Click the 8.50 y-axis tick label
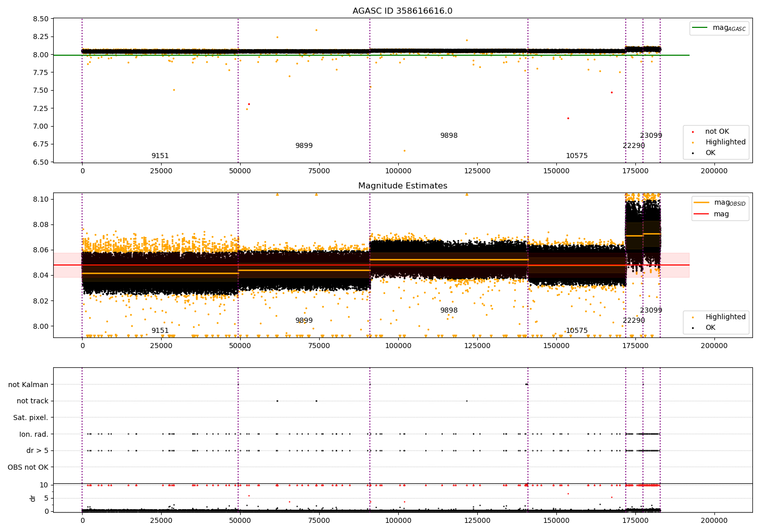This screenshot has width=760, height=532. [41, 19]
